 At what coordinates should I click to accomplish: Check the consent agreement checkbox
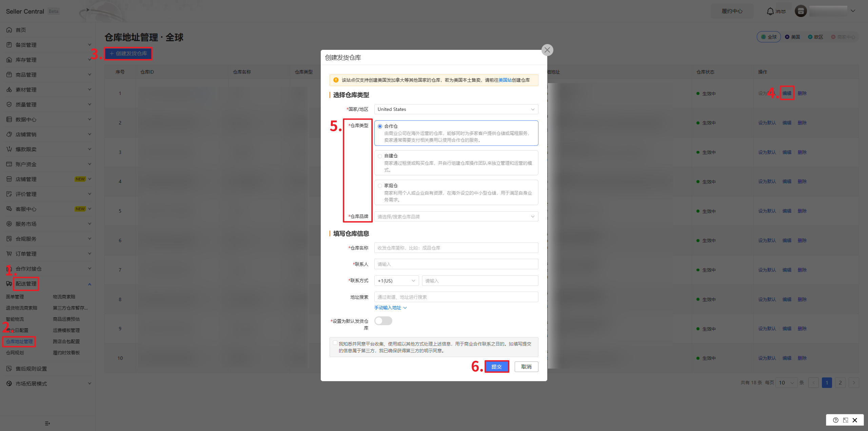pos(335,343)
